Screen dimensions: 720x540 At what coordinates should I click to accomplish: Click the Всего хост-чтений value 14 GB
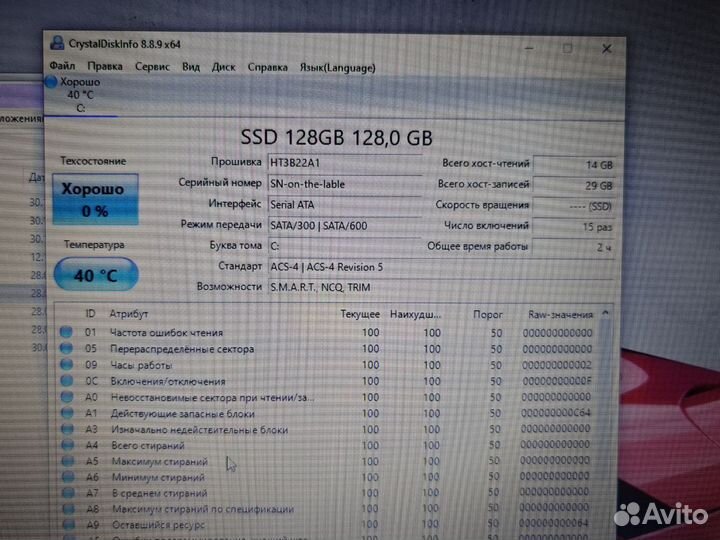point(574,164)
